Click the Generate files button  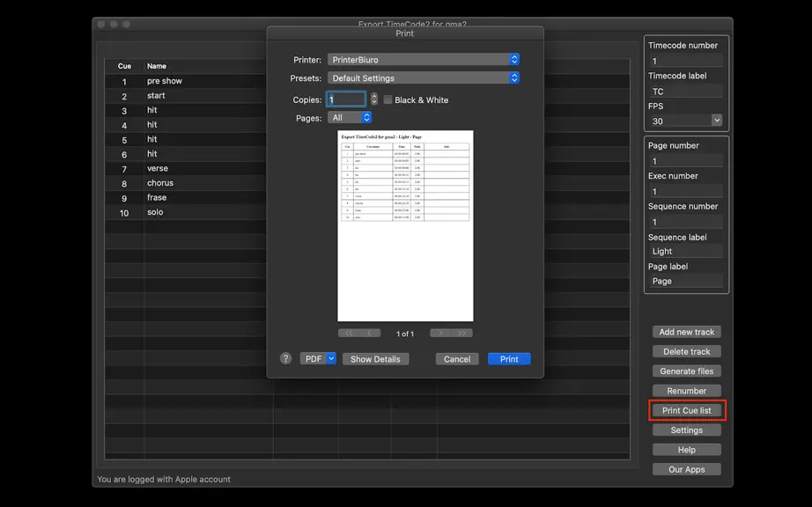click(x=687, y=371)
